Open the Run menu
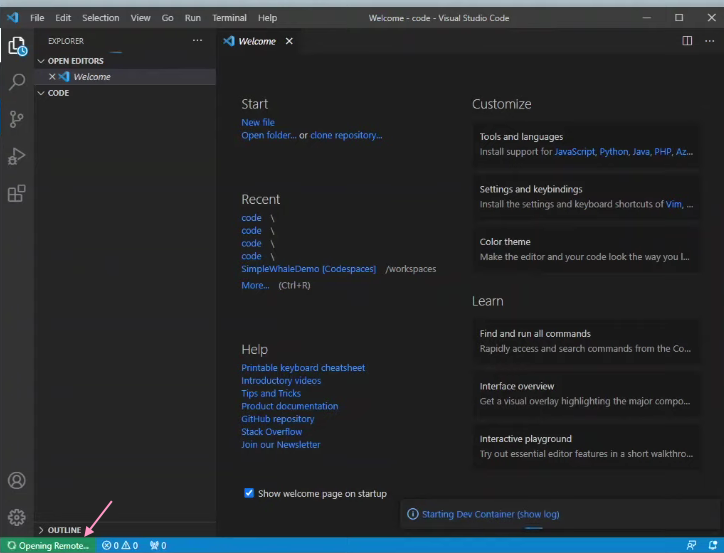724x553 pixels. click(193, 18)
